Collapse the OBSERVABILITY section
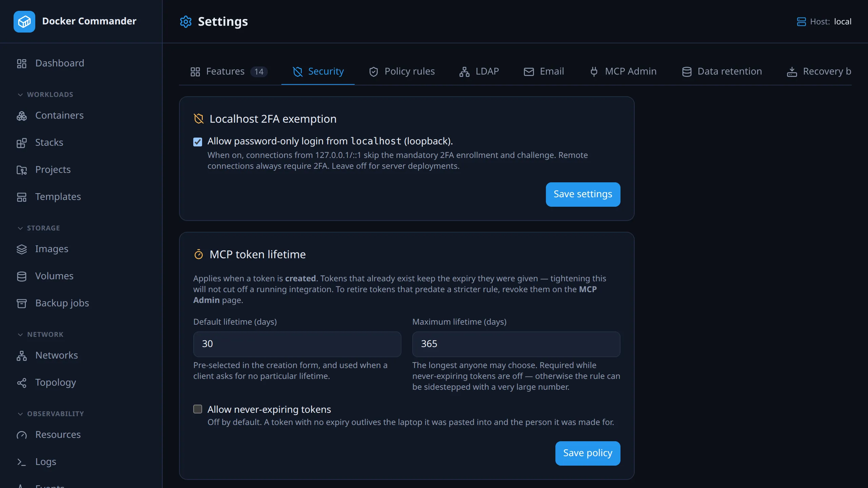This screenshot has width=868, height=488. coord(51,414)
